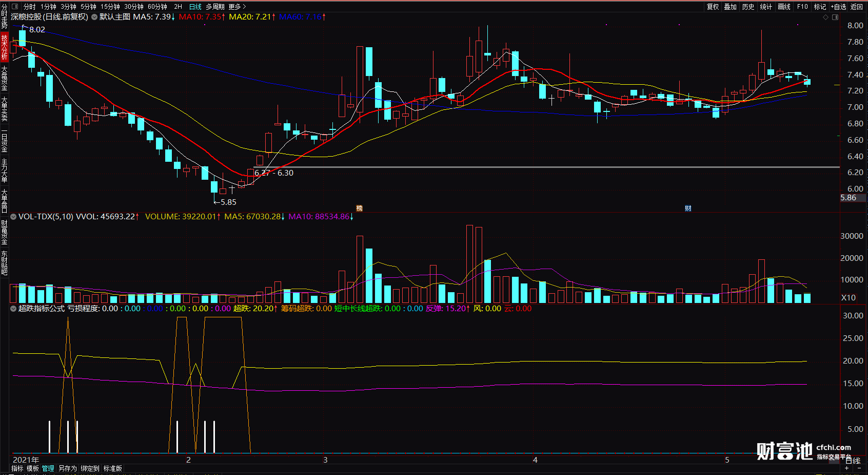This screenshot has height=475, width=868.
Task: Click the 指标 bottom tab
Action: (x=17, y=468)
